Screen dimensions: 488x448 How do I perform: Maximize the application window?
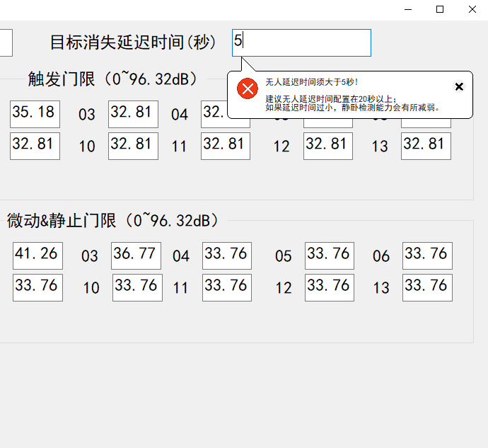pos(440,9)
